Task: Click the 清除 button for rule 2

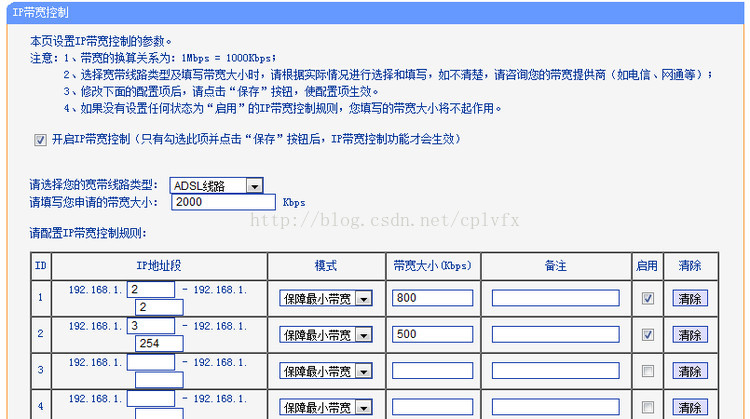Action: tap(690, 335)
